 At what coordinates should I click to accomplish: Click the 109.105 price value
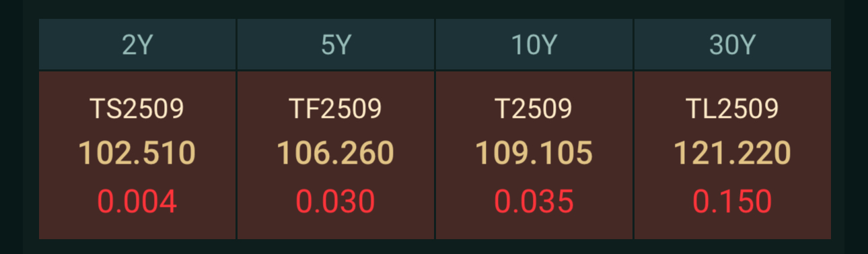[x=534, y=154]
